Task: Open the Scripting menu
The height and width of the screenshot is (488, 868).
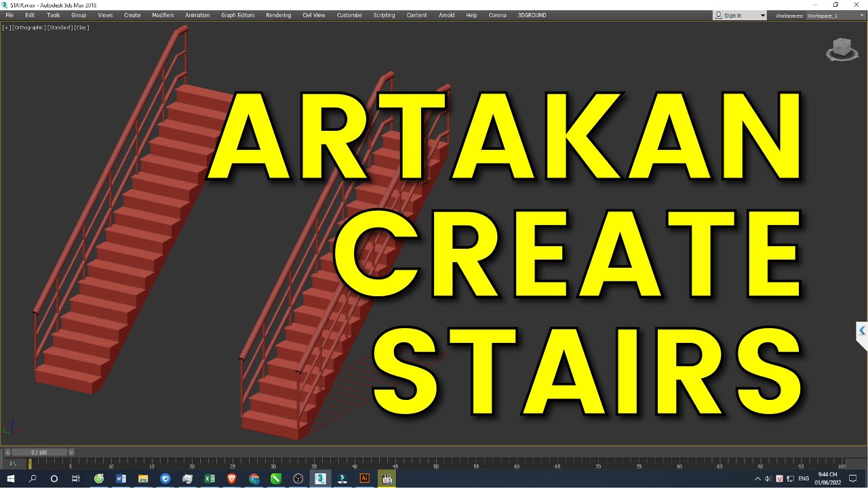Action: pos(384,15)
